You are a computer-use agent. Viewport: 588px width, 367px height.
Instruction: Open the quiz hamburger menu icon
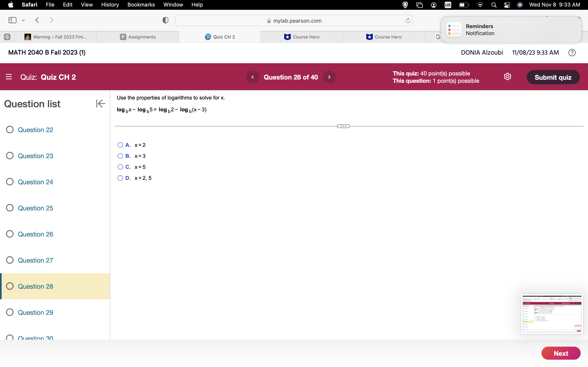pyautogui.click(x=9, y=77)
